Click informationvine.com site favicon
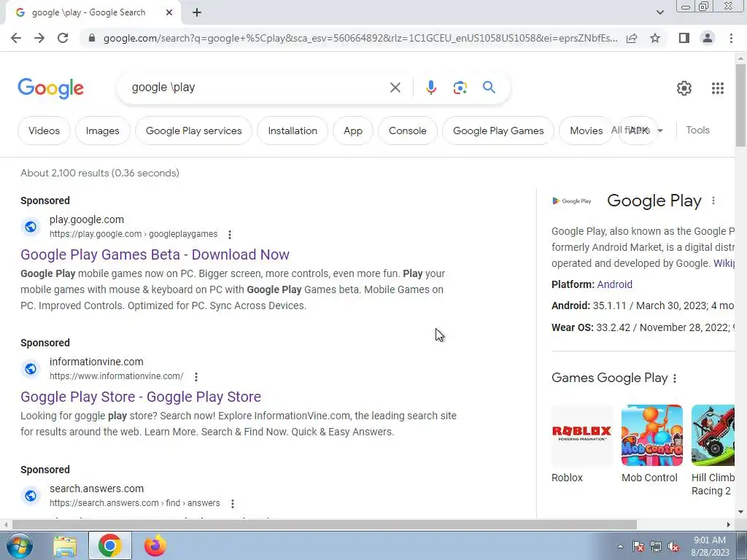 [x=31, y=368]
